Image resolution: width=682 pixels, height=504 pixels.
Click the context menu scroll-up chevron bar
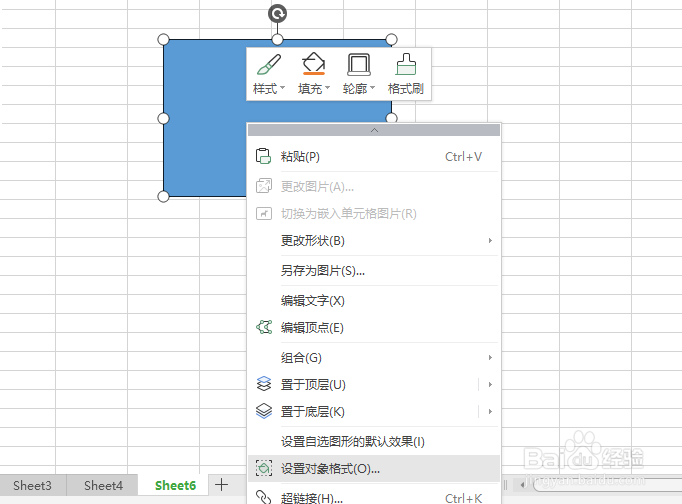[374, 130]
